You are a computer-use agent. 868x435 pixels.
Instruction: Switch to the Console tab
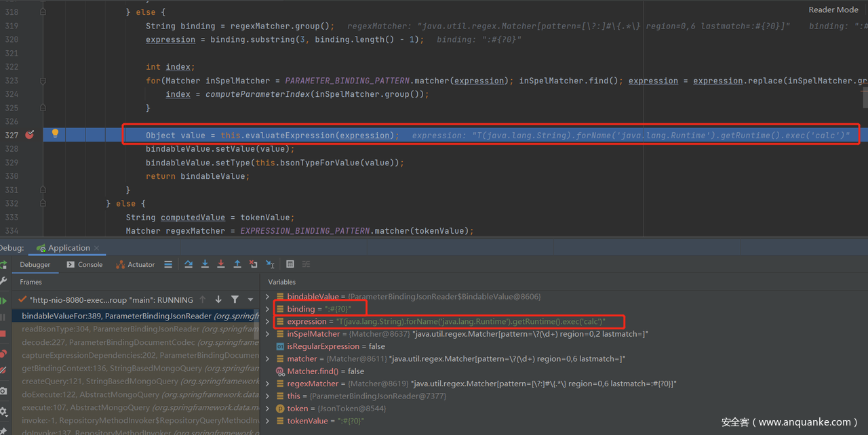[x=85, y=264]
